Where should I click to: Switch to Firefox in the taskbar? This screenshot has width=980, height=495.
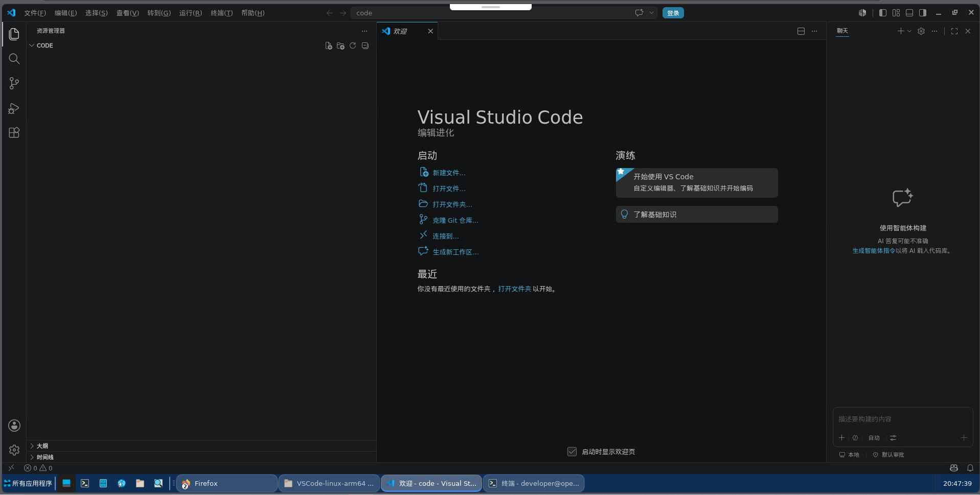[x=226, y=483]
